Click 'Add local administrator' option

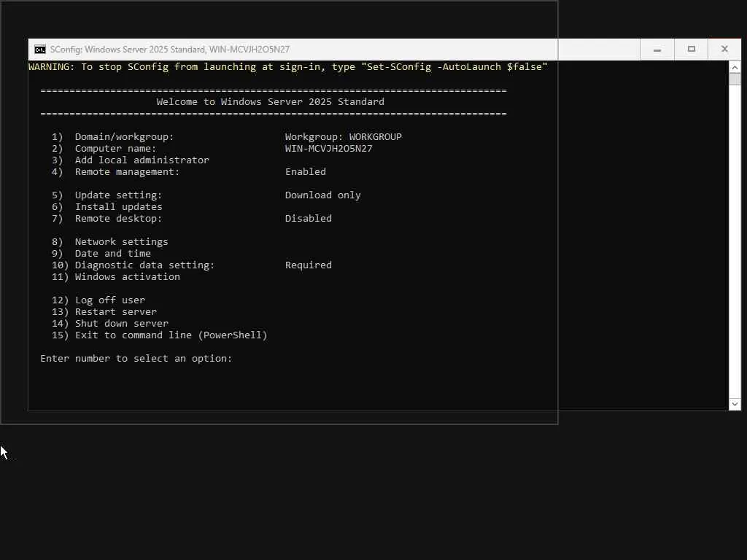(x=131, y=160)
